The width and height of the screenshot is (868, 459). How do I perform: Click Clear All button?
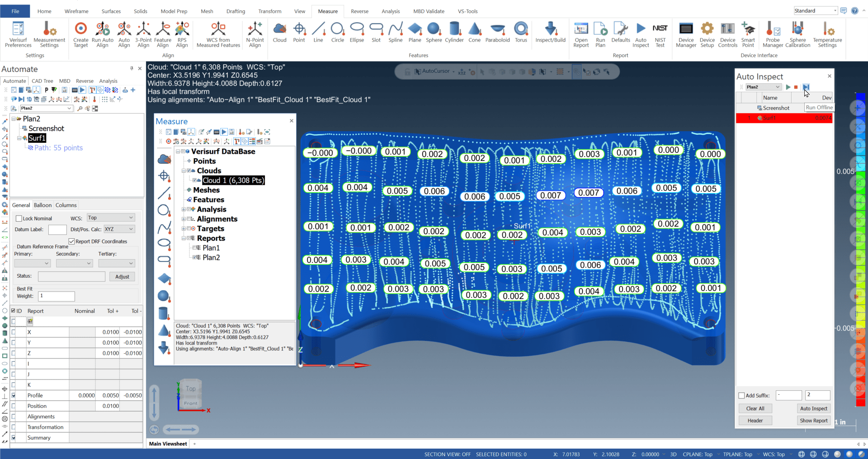point(755,408)
